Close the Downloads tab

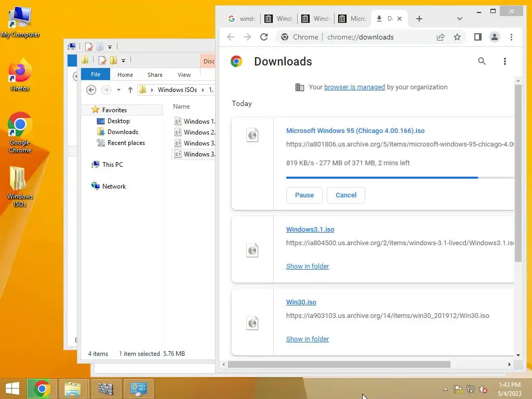coord(400,19)
